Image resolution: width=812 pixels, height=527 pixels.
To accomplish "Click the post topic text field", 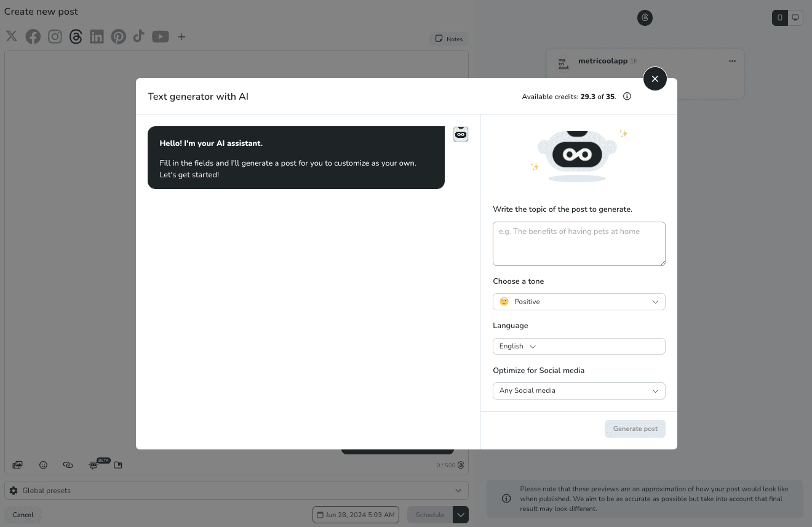I will pyautogui.click(x=578, y=243).
